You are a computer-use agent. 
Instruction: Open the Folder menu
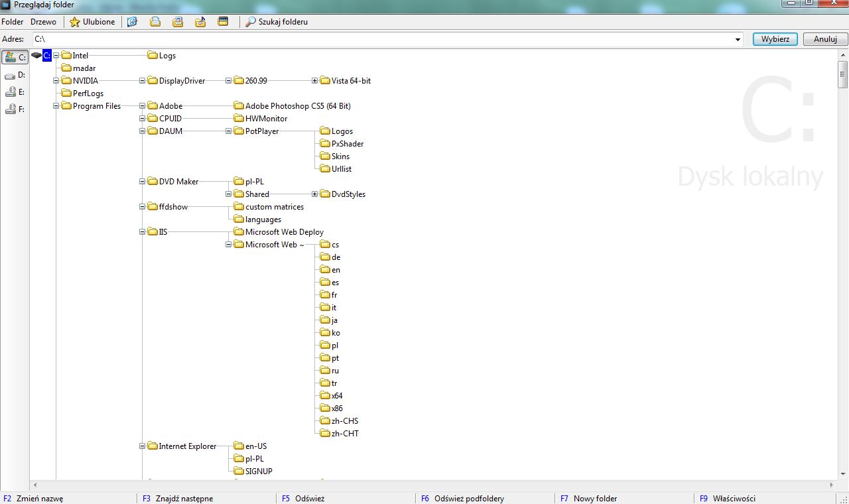coord(13,22)
